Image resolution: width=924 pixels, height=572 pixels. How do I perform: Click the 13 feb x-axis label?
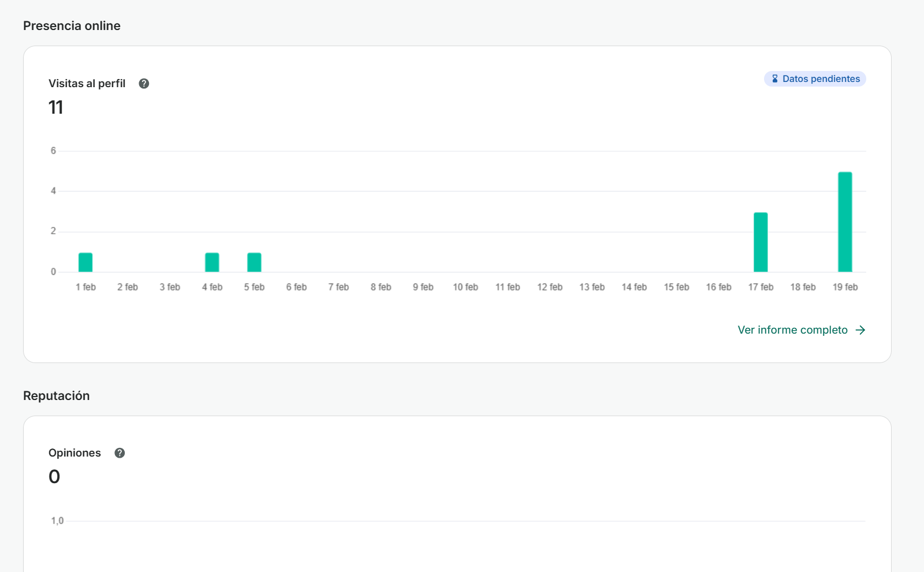coord(592,287)
